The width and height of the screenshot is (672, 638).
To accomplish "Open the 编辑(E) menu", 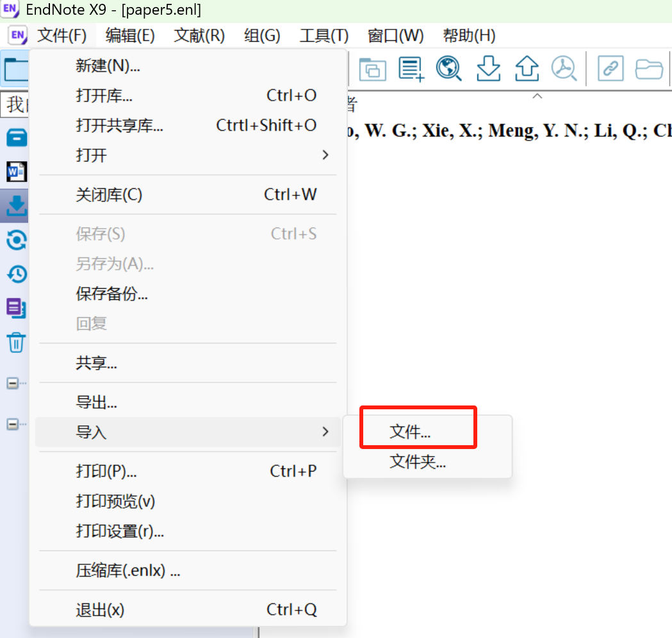I will [x=130, y=36].
